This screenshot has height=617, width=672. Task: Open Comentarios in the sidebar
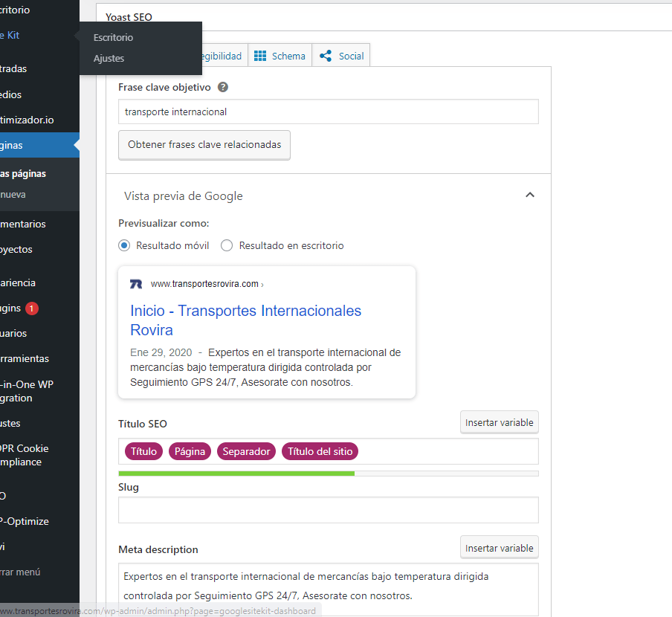[x=39, y=224]
